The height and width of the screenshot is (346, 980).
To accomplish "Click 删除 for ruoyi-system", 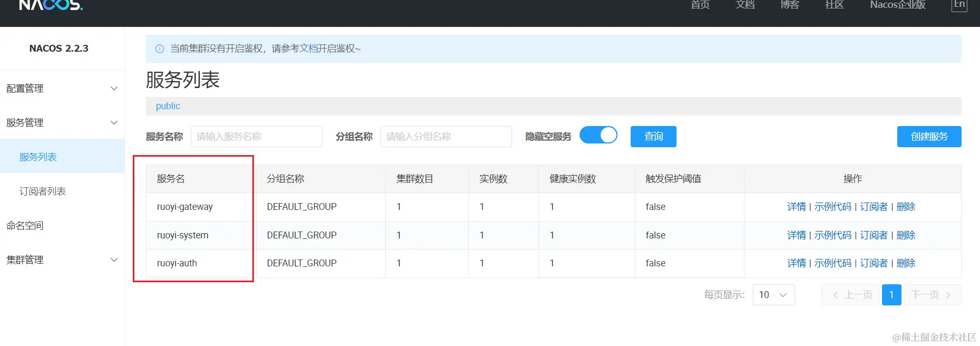I will pyautogui.click(x=906, y=235).
